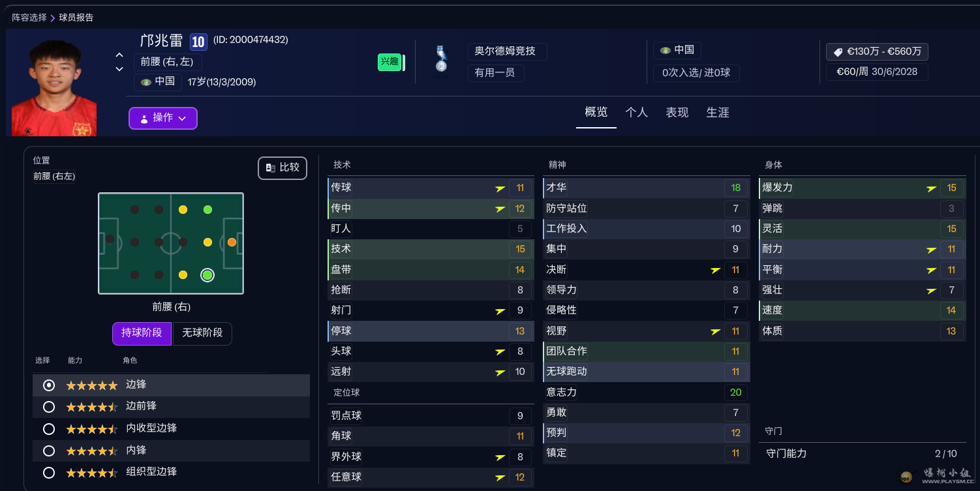The image size is (980, 491).
Task: Click the player portrait photo
Action: tap(54, 88)
